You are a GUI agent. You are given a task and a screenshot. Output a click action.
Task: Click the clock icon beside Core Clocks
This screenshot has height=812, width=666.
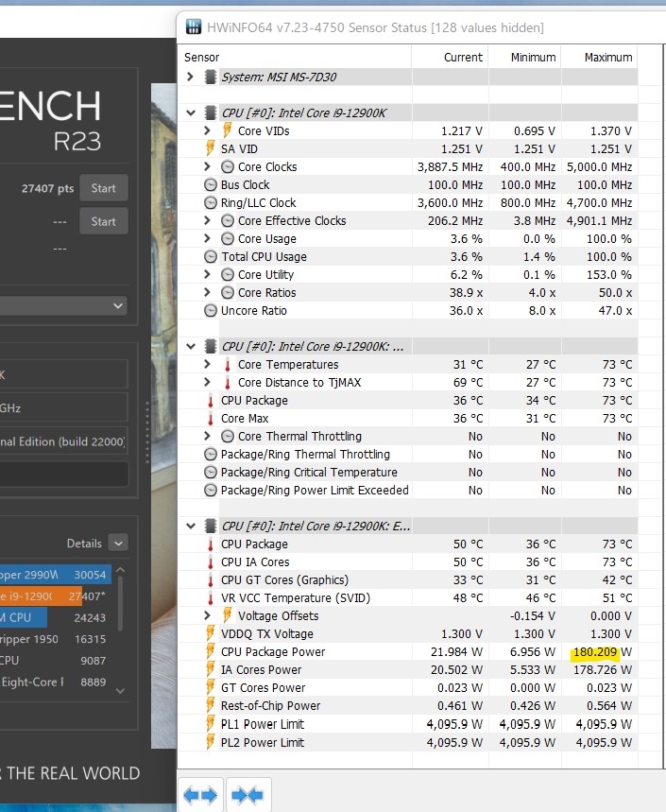(x=227, y=166)
